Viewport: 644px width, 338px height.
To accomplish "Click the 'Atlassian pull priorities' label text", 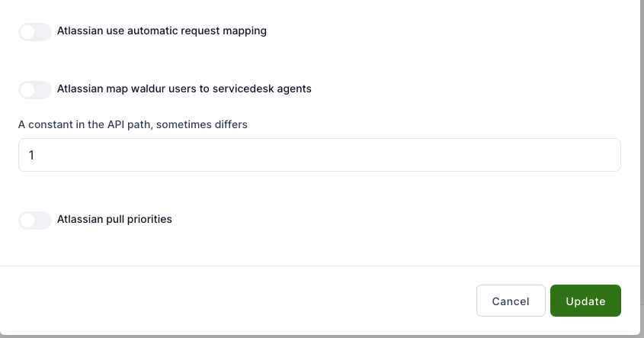I will (x=114, y=219).
